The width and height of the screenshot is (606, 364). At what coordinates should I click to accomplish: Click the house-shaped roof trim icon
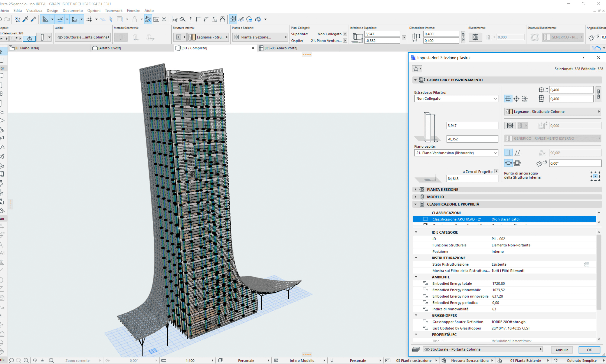222,19
